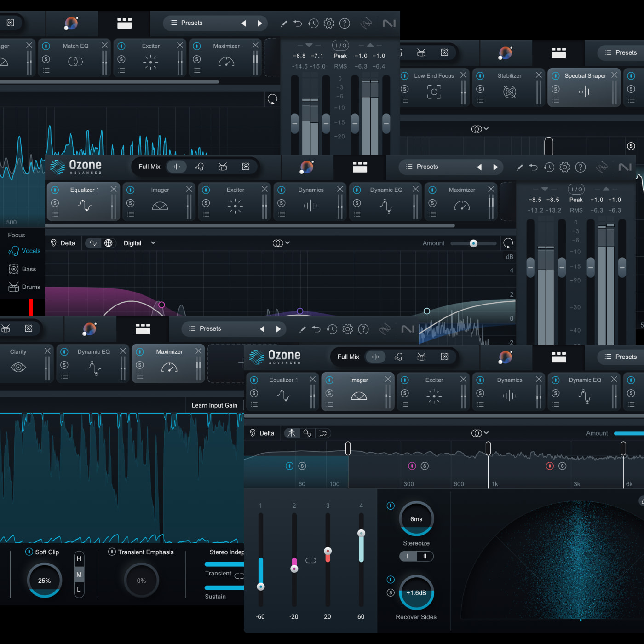
Task: Click the Learn Input Gain button
Action: click(214, 405)
